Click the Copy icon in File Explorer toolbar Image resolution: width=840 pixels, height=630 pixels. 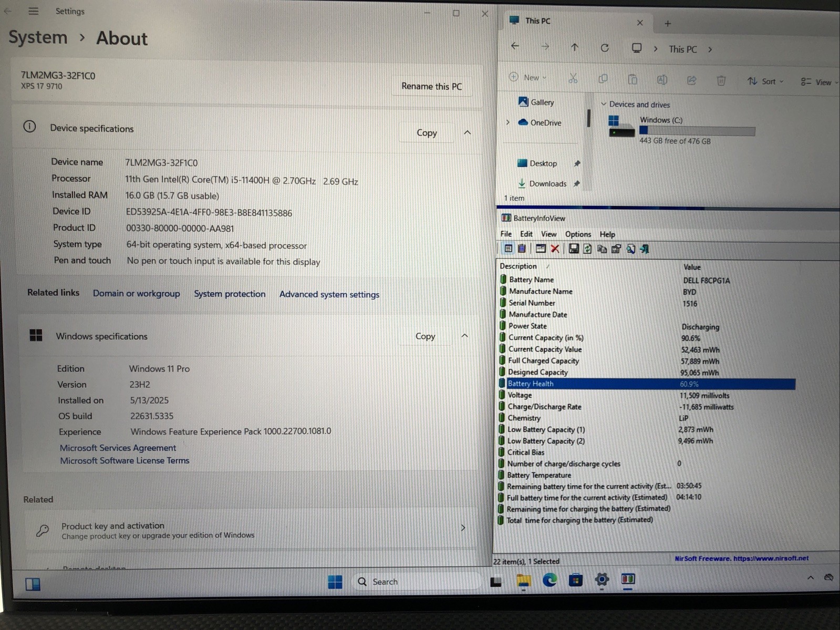(603, 79)
